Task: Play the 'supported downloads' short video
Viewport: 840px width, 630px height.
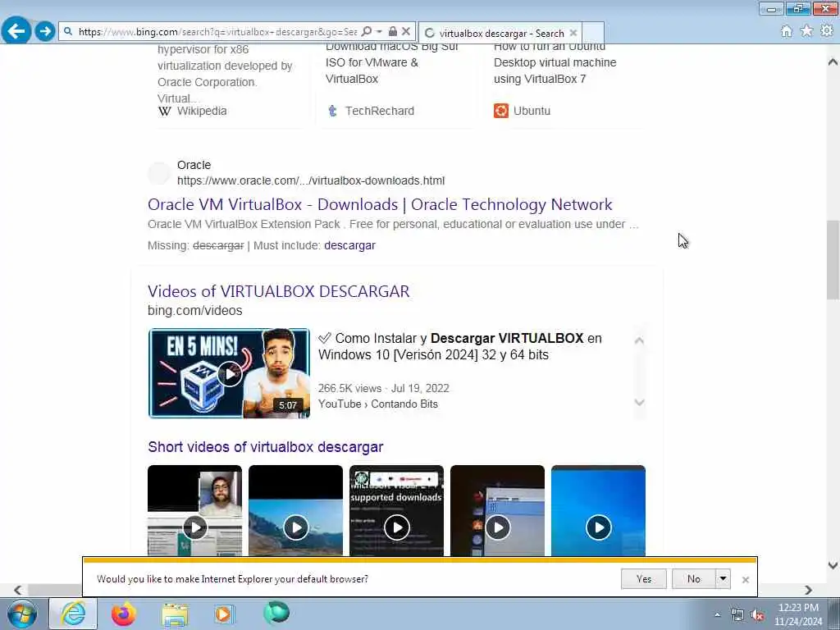Action: tap(396, 510)
